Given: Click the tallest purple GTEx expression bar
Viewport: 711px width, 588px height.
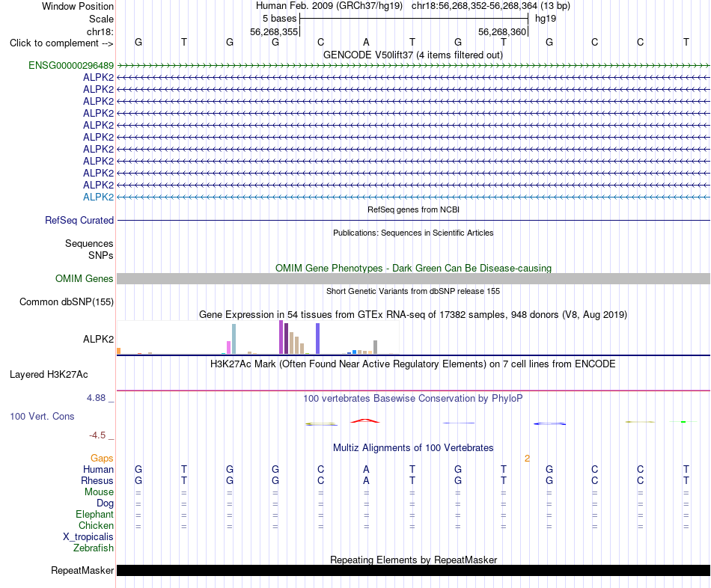Looking at the screenshot, I should [x=281, y=337].
